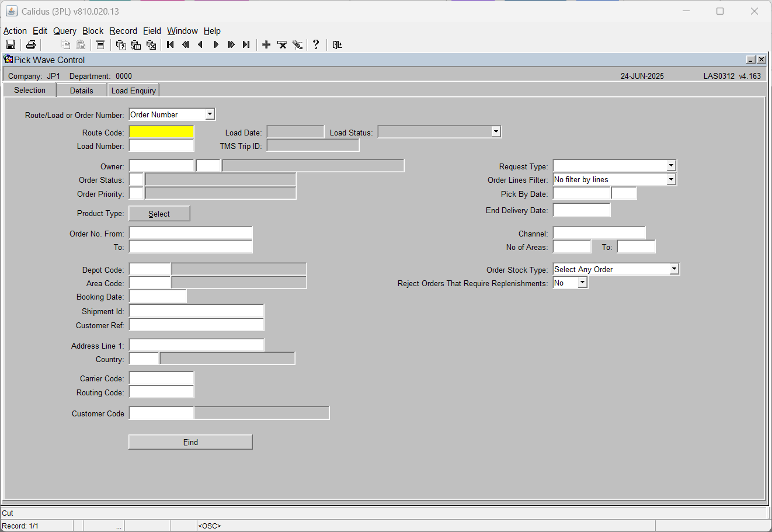Screen dimensions: 772x532
Task: Click the yellow Route Code field
Action: (161, 132)
